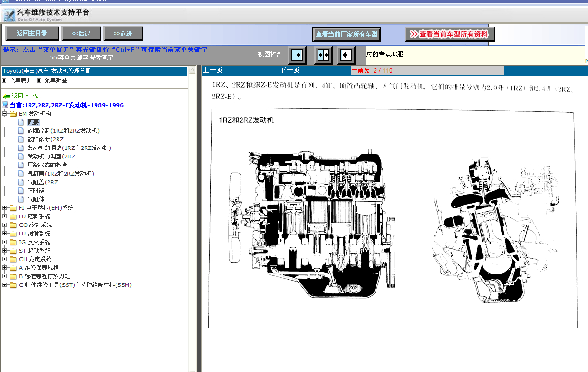The width and height of the screenshot is (588, 372).
Task: Click the left tree panel scrollbar up arrow
Action: (192, 70)
